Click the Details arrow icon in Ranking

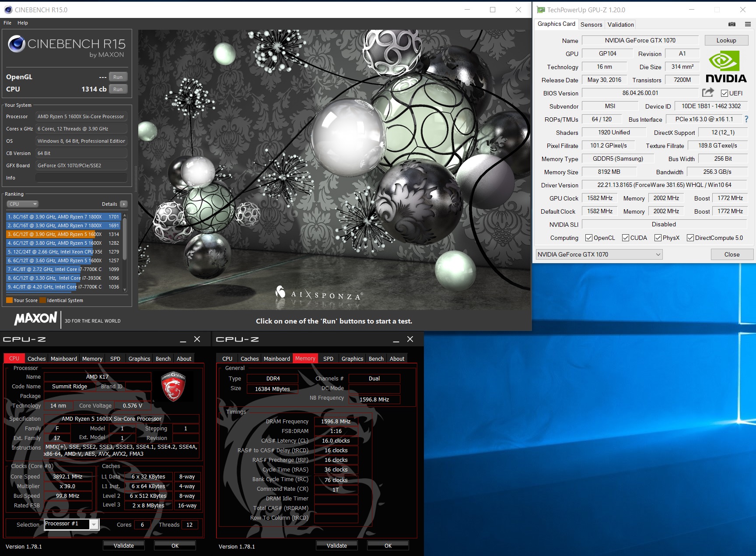[124, 204]
